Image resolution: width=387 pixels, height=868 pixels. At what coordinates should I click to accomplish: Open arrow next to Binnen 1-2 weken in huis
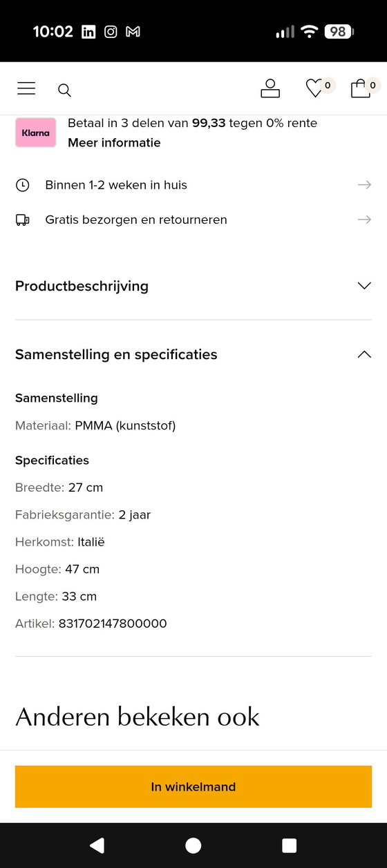(x=364, y=185)
